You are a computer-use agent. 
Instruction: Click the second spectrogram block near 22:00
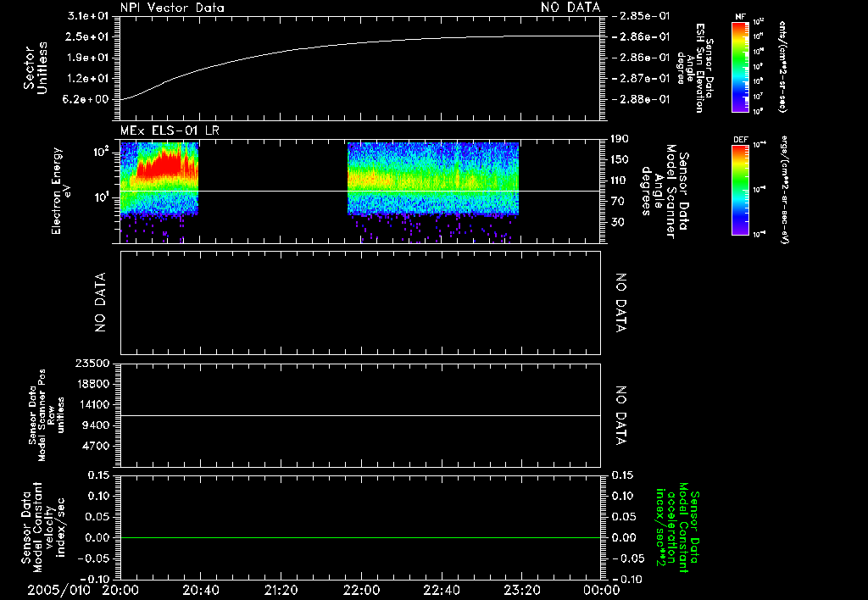(x=433, y=178)
